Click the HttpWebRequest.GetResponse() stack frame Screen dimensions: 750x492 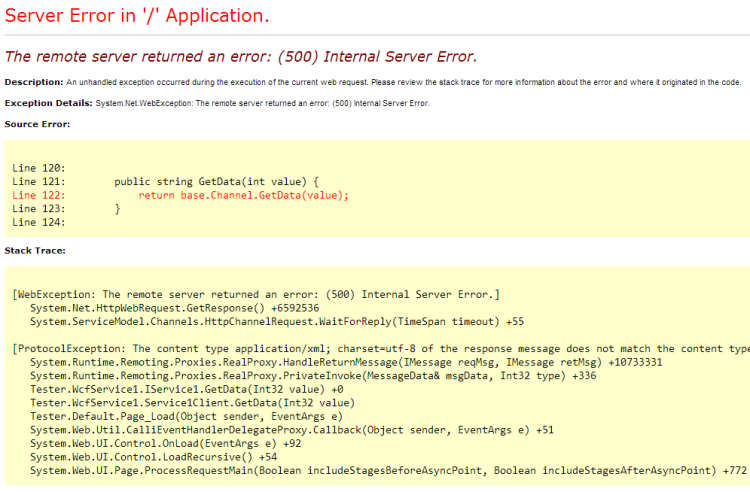click(x=174, y=308)
